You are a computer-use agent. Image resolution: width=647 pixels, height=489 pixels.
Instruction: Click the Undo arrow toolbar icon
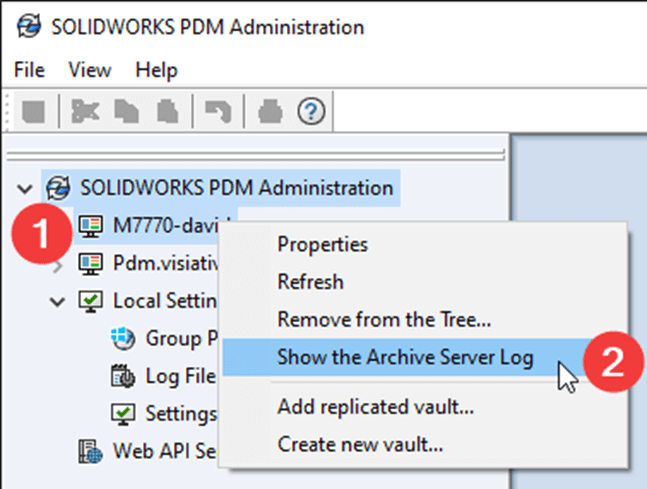coord(218,111)
